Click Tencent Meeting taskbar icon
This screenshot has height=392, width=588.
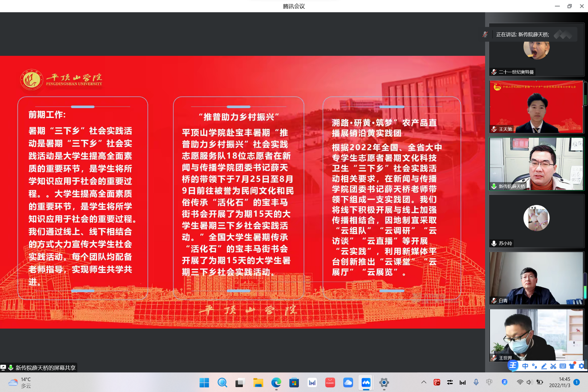click(366, 383)
